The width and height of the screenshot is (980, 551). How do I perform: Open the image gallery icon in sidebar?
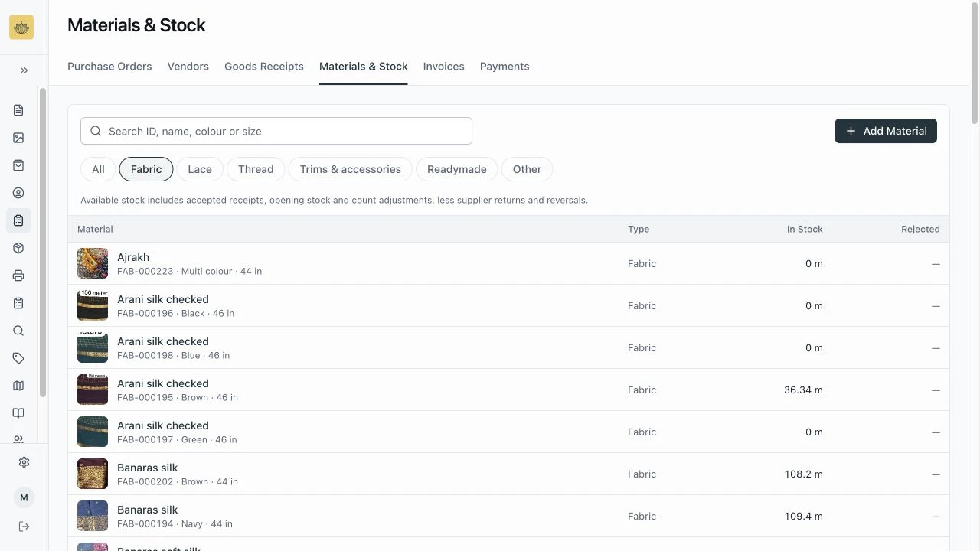coord(18,138)
